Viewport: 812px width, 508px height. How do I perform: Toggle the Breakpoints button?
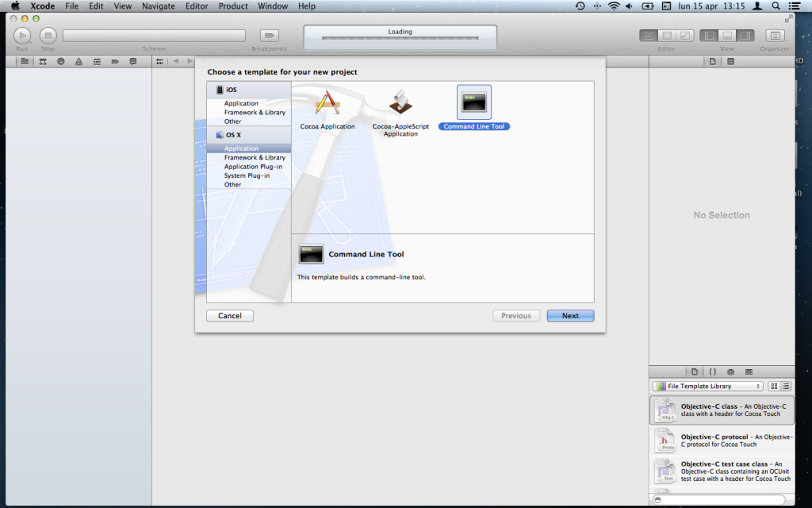(x=270, y=36)
